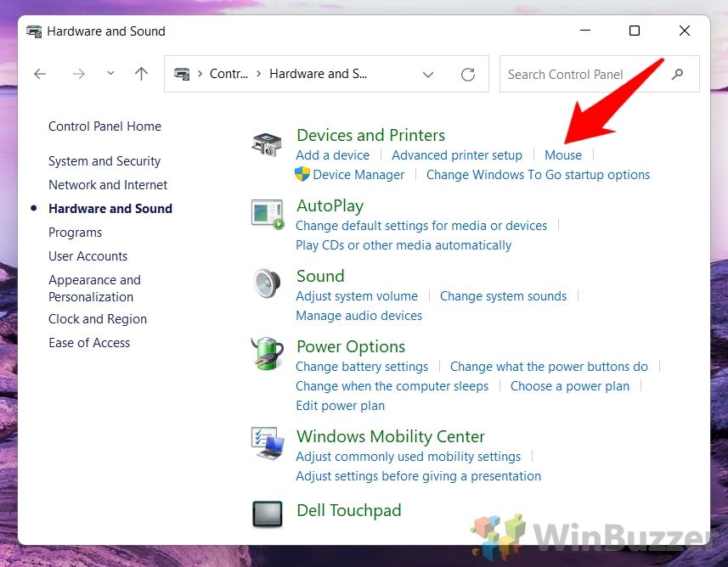728x567 pixels.
Task: Click the shield icon beside Device Manager
Action: point(302,175)
